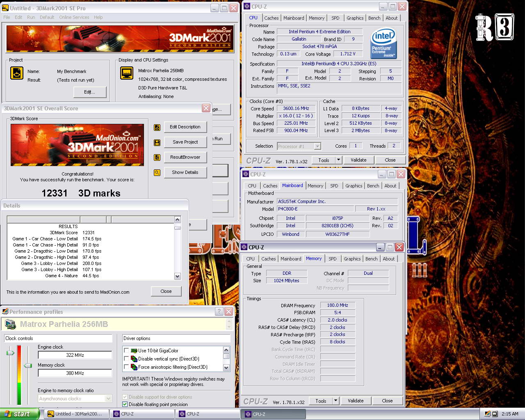Screen dimensions: 525x420
Task: Click the Windows Start button
Action: point(20,414)
